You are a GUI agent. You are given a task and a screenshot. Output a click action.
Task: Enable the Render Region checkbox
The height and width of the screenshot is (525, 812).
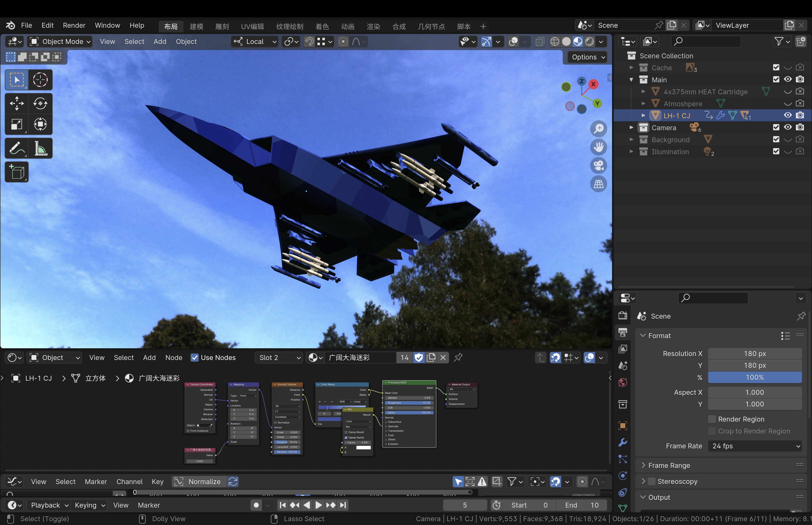click(712, 419)
